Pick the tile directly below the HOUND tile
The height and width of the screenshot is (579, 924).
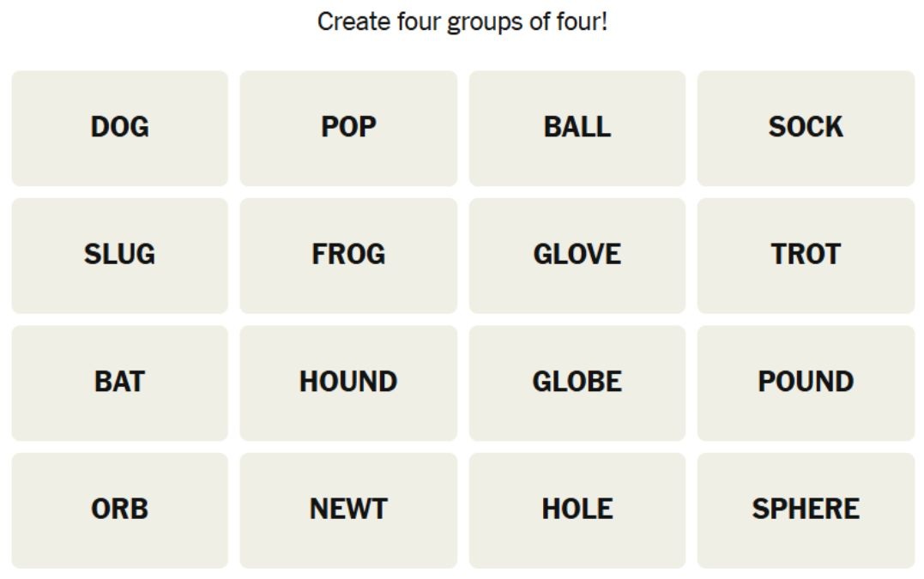348,510
